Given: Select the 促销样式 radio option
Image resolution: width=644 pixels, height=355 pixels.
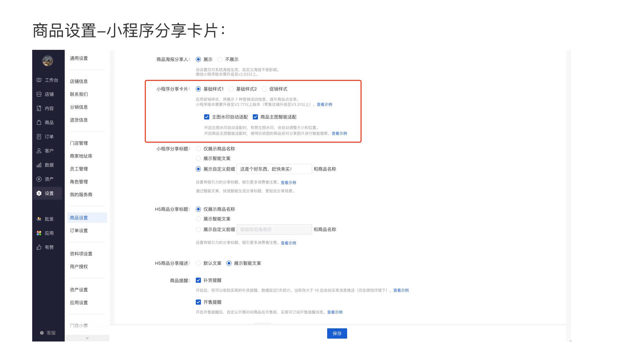Looking at the screenshot, I should (264, 89).
